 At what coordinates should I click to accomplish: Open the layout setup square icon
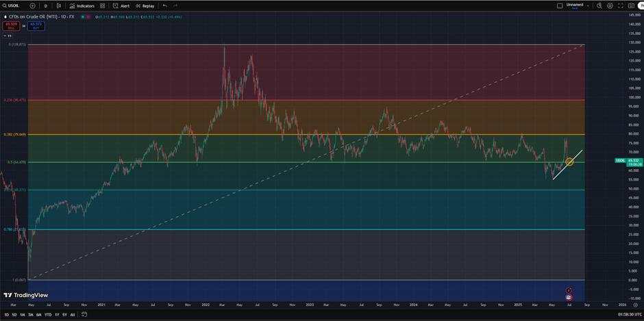click(560, 5)
